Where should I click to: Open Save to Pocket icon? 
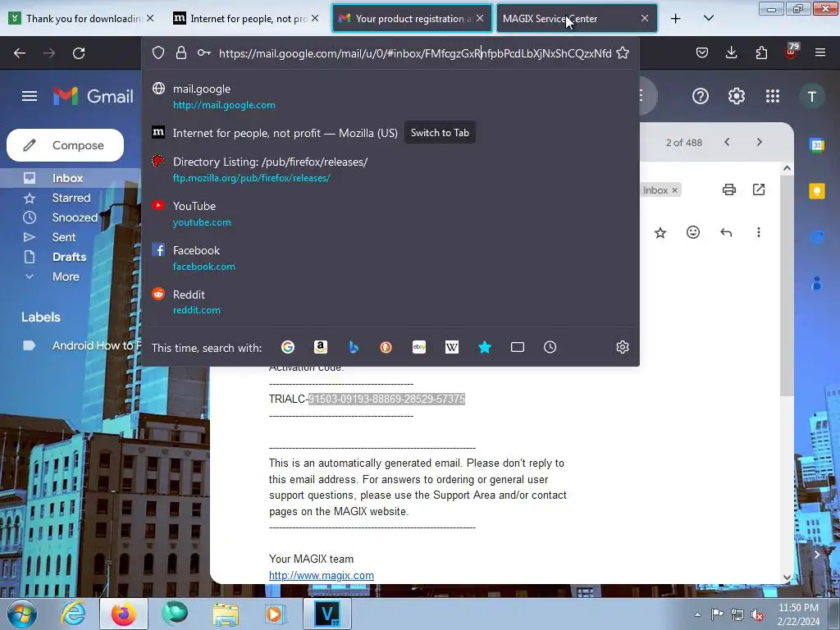pos(702,52)
